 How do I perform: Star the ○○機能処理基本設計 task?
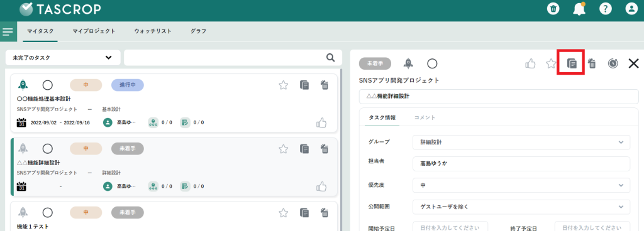[284, 85]
